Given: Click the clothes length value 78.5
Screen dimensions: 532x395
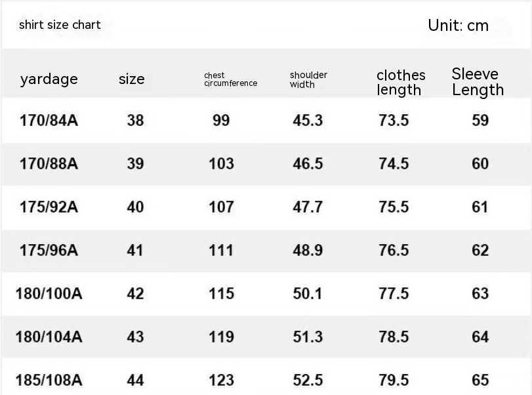Looking at the screenshot, I should (x=394, y=337).
